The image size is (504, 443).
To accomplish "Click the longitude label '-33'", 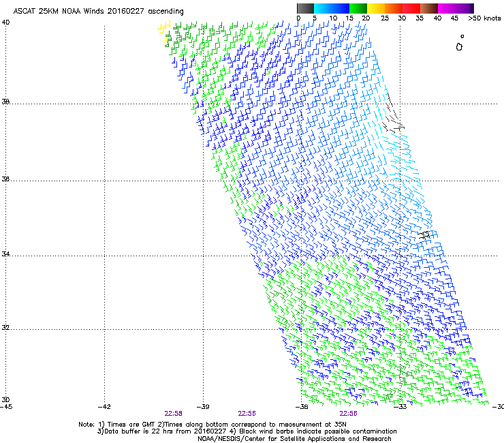I will click(x=400, y=407).
